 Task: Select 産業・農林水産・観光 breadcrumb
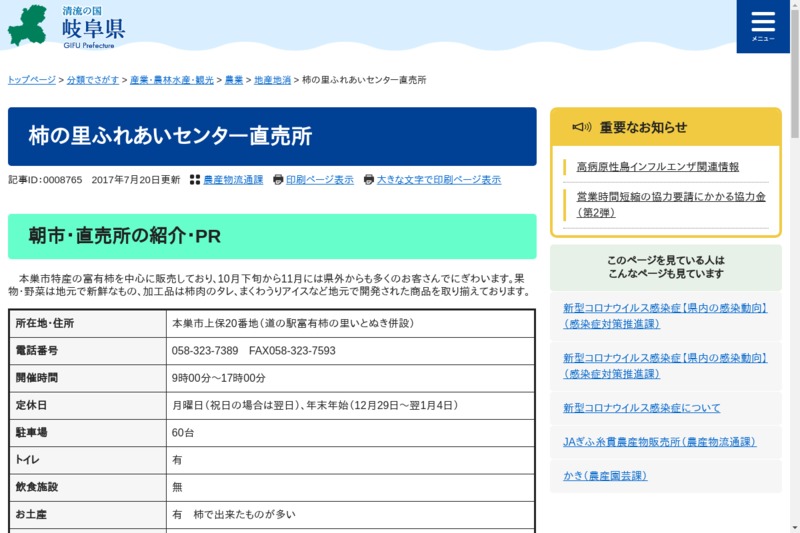171,80
